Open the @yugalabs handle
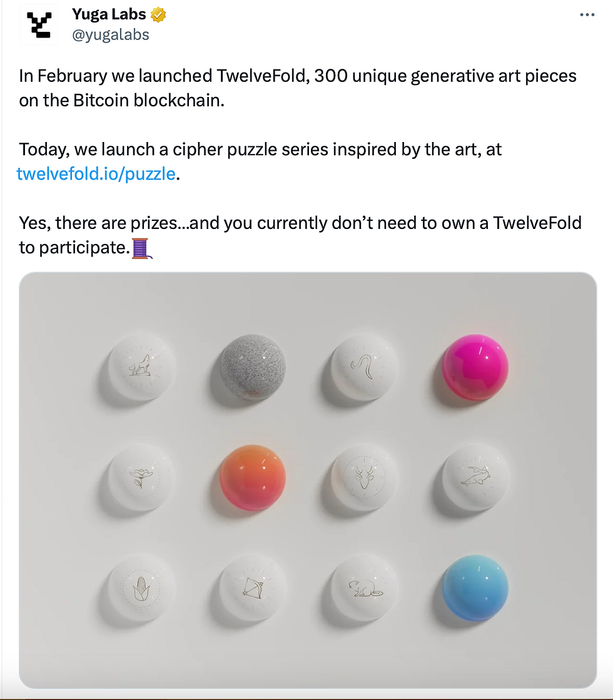The width and height of the screenshot is (613, 700). point(111,34)
